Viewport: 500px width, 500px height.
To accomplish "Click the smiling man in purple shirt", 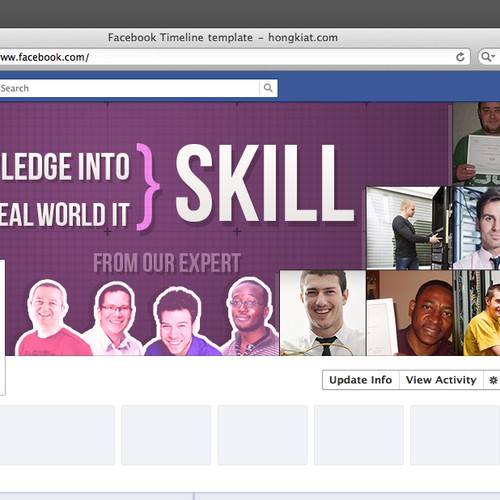I will pyautogui.click(x=180, y=322).
